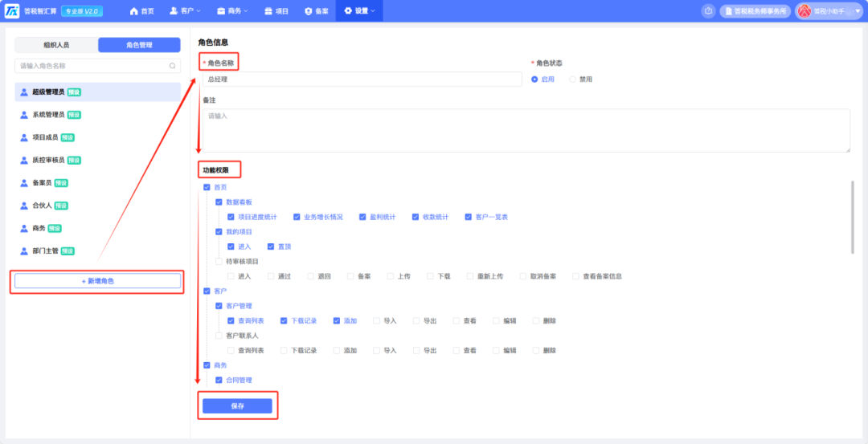Toggle 客户管理 checkbox
The width and height of the screenshot is (868, 444).
219,306
